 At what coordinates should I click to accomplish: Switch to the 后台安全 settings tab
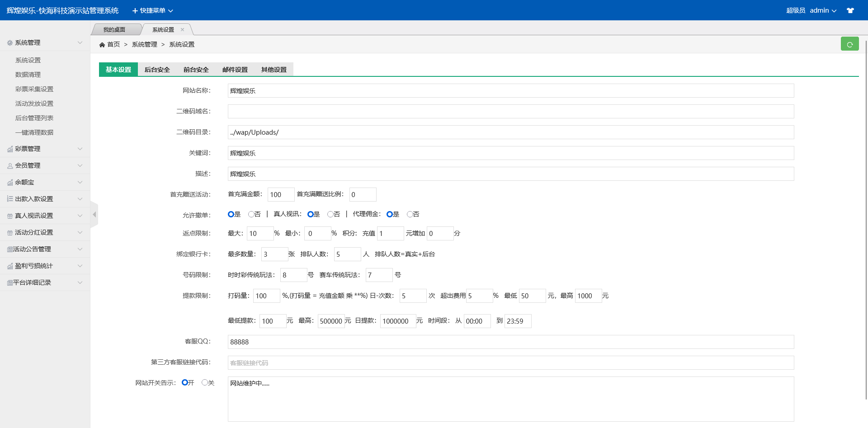click(157, 70)
